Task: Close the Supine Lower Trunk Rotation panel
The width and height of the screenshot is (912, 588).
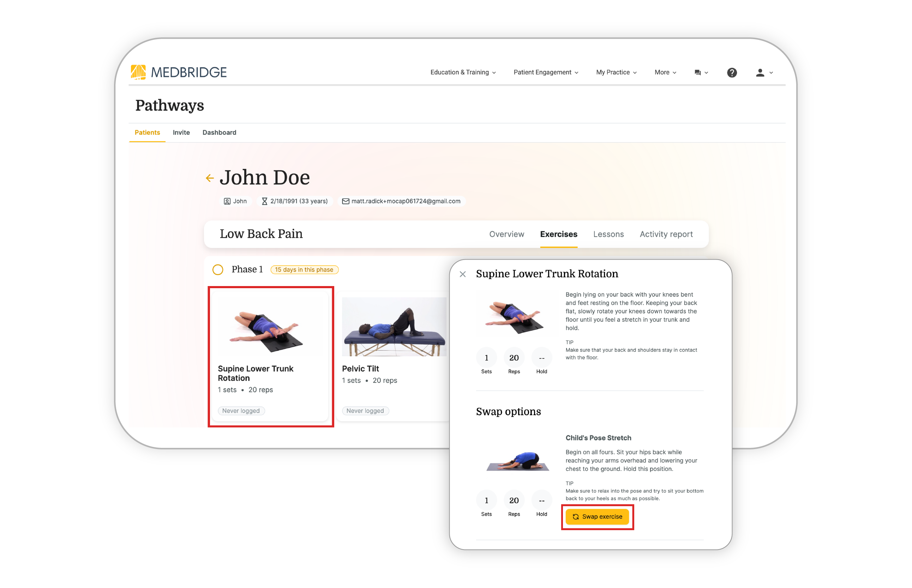Action: pos(462,274)
